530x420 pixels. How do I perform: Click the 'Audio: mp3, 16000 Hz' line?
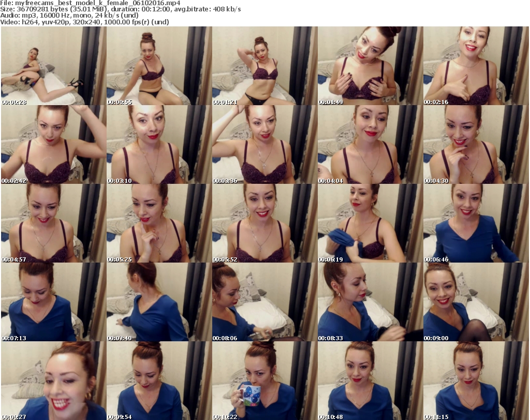click(x=69, y=16)
